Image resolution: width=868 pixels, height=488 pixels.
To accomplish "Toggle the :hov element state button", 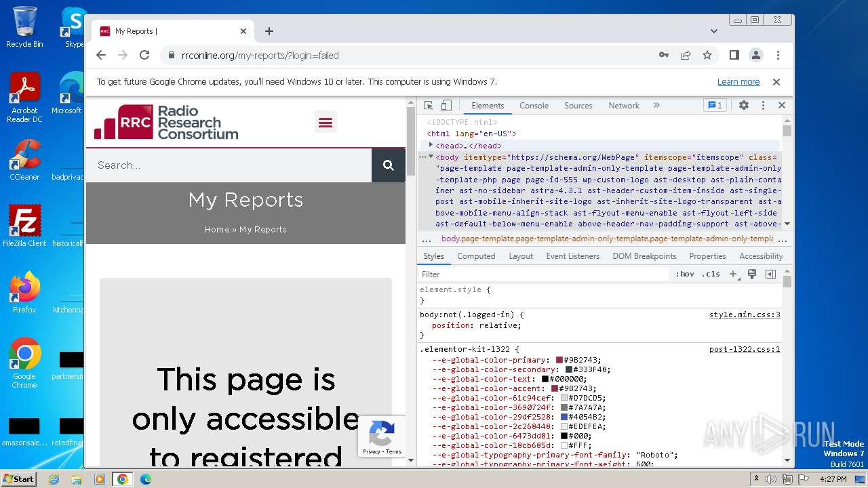I will (x=685, y=274).
